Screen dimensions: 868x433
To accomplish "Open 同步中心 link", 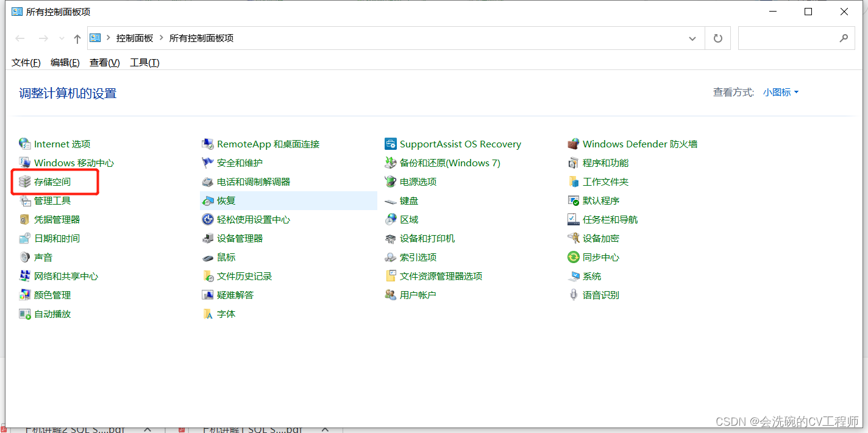I will click(x=600, y=257).
